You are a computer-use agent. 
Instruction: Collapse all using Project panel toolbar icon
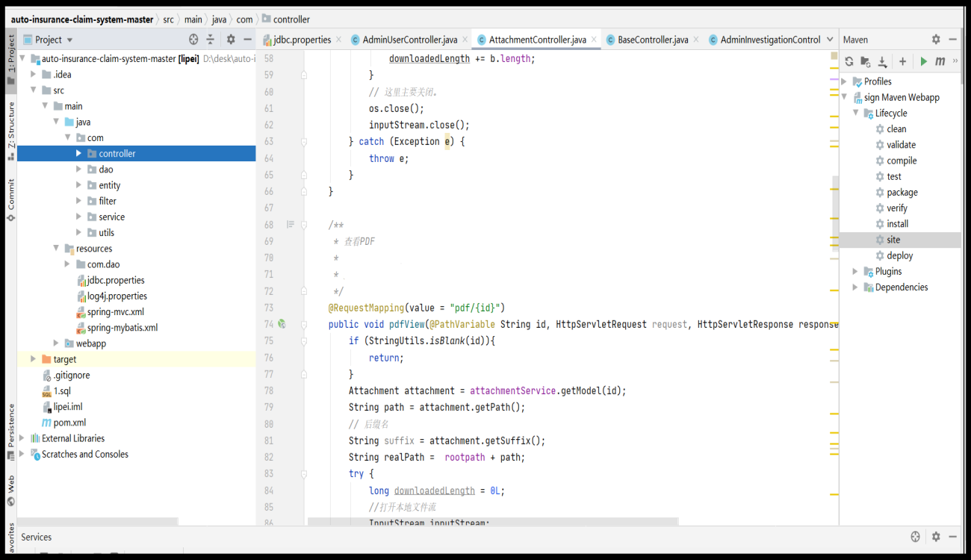(x=211, y=40)
